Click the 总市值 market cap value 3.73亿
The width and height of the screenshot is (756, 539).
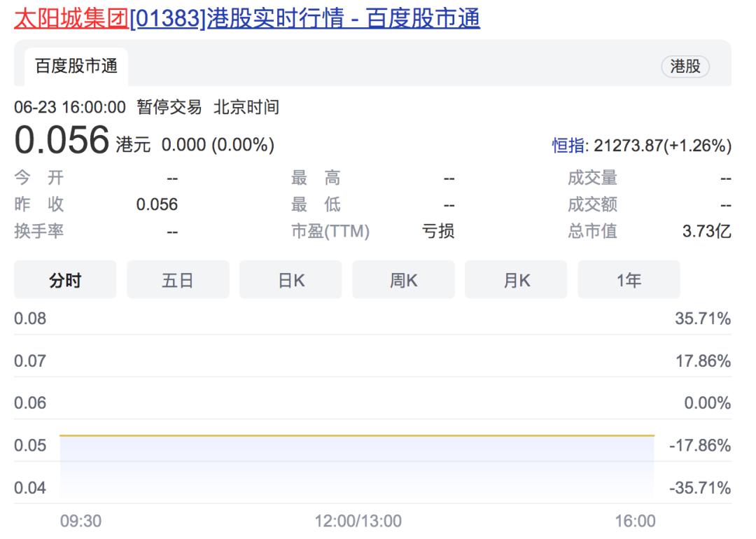[x=707, y=231]
